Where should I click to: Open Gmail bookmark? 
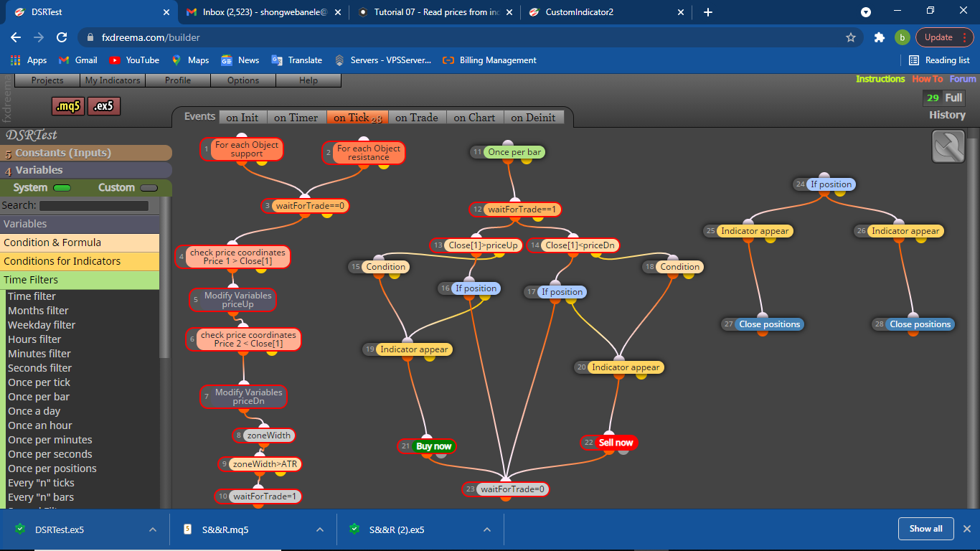[77, 60]
